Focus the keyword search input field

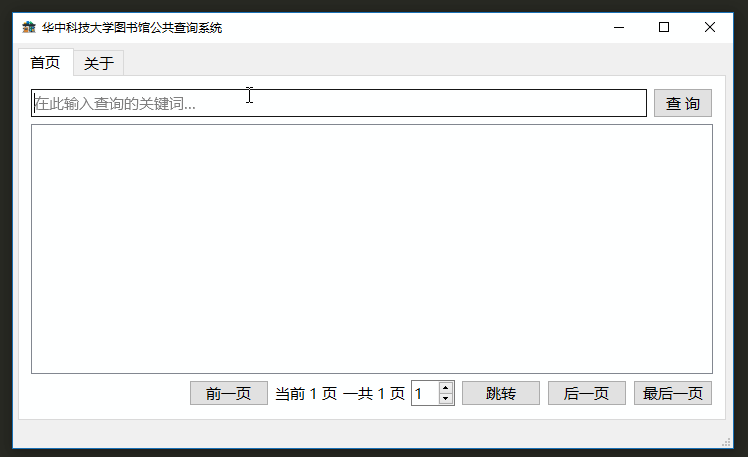tap(339, 103)
